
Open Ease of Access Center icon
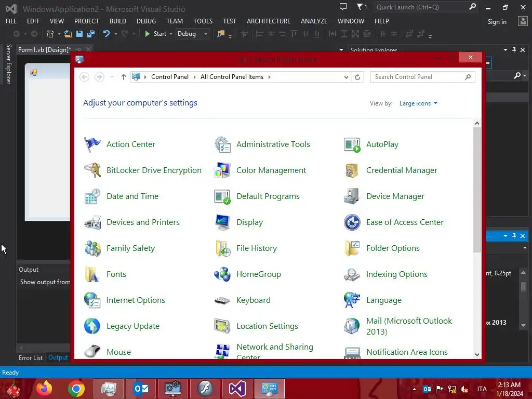352,222
